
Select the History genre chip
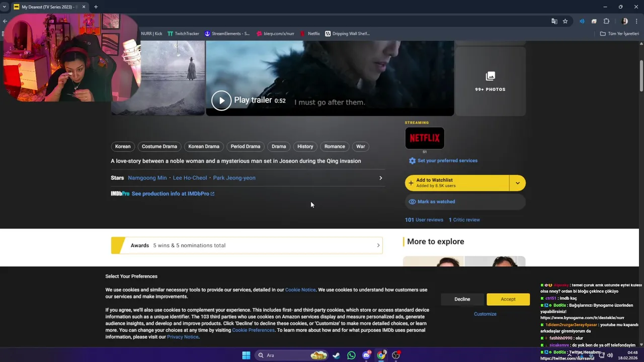tap(305, 146)
